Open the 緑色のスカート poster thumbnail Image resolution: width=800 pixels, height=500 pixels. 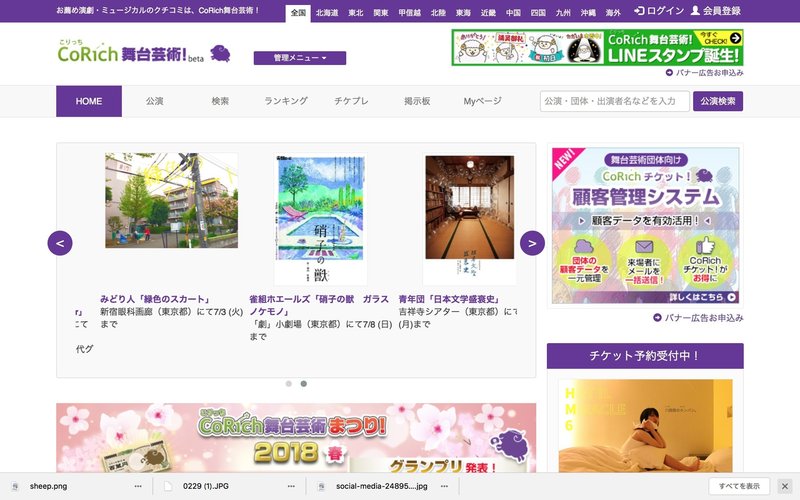(171, 201)
